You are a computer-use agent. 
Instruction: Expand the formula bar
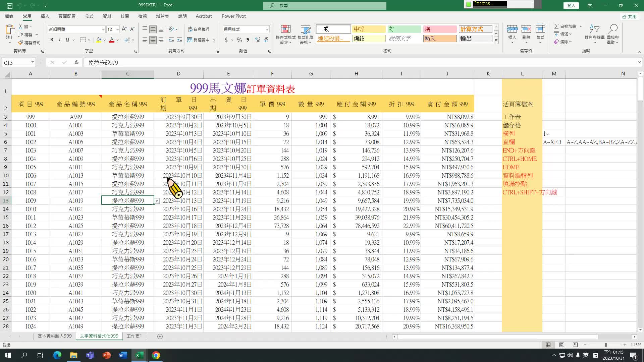coord(639,62)
